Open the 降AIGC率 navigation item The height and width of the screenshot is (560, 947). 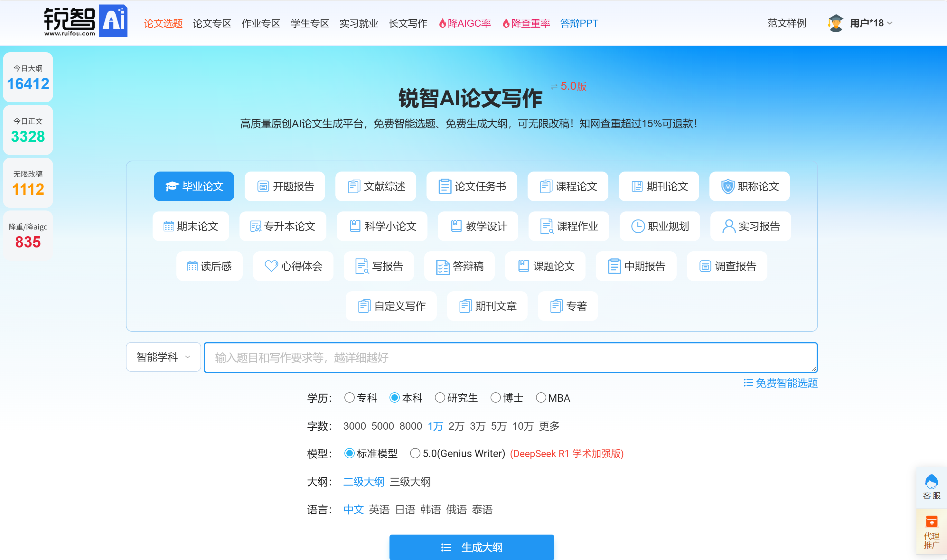tap(464, 23)
